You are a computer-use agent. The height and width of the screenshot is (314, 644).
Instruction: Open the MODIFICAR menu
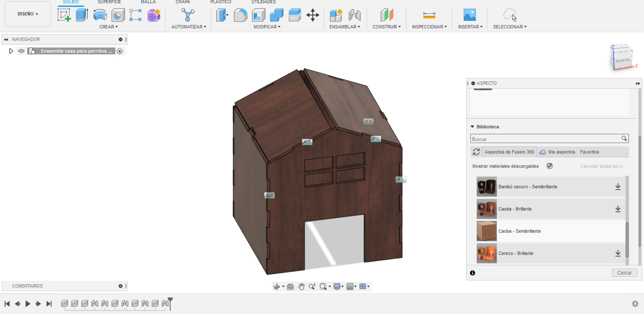(x=267, y=27)
